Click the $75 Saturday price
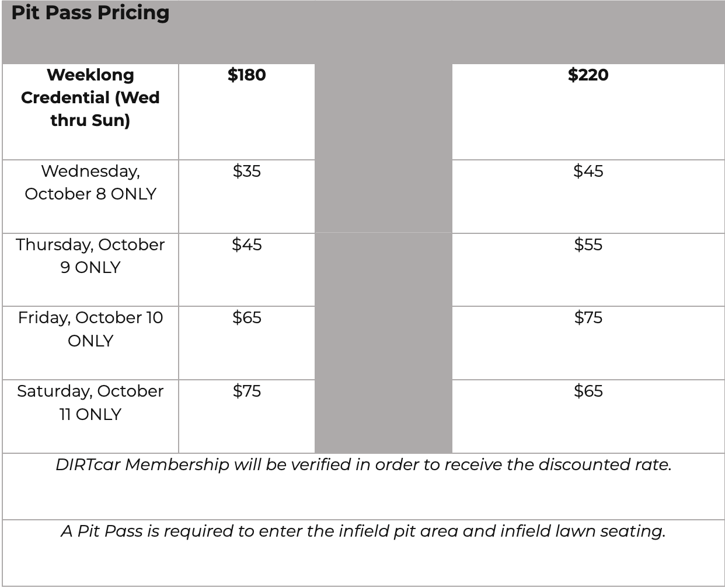725x588 pixels. click(246, 391)
